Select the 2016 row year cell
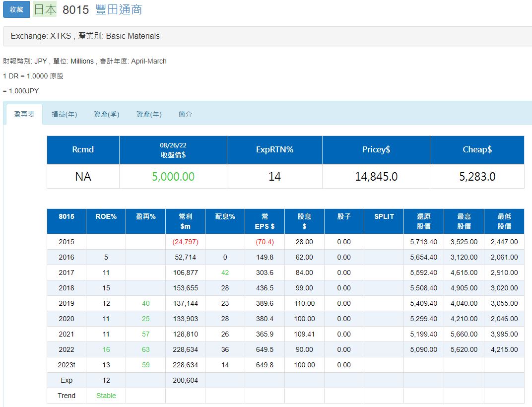This screenshot has width=532, height=407. (66, 257)
